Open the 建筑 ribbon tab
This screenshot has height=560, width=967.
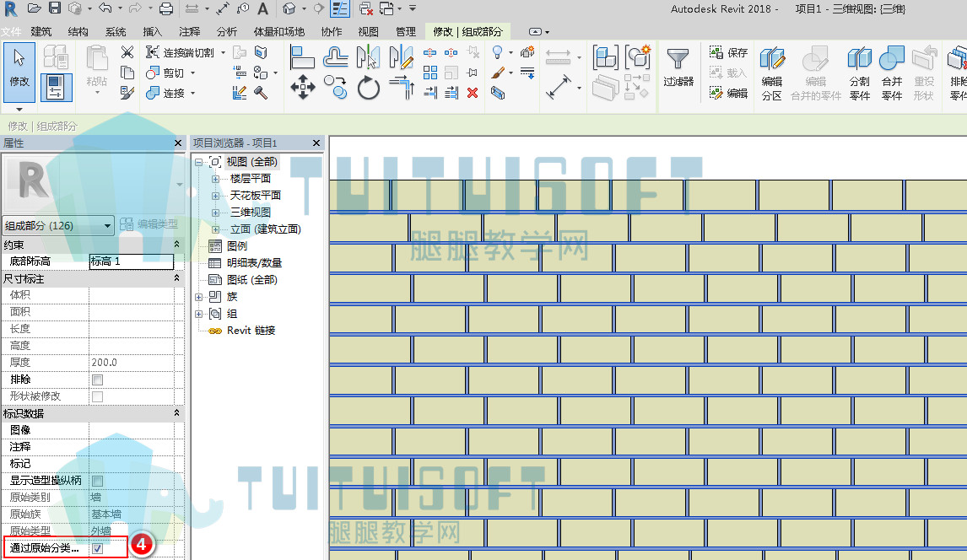tap(41, 31)
